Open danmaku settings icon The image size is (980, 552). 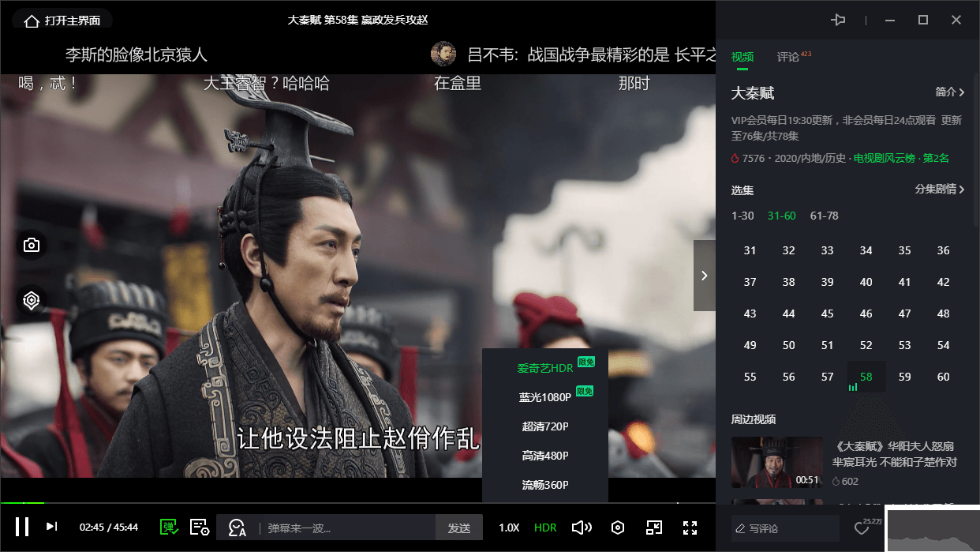point(200,527)
